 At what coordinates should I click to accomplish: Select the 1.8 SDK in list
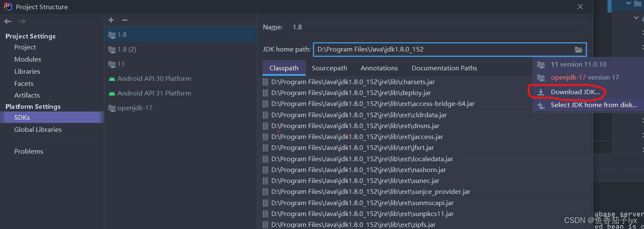[180, 35]
